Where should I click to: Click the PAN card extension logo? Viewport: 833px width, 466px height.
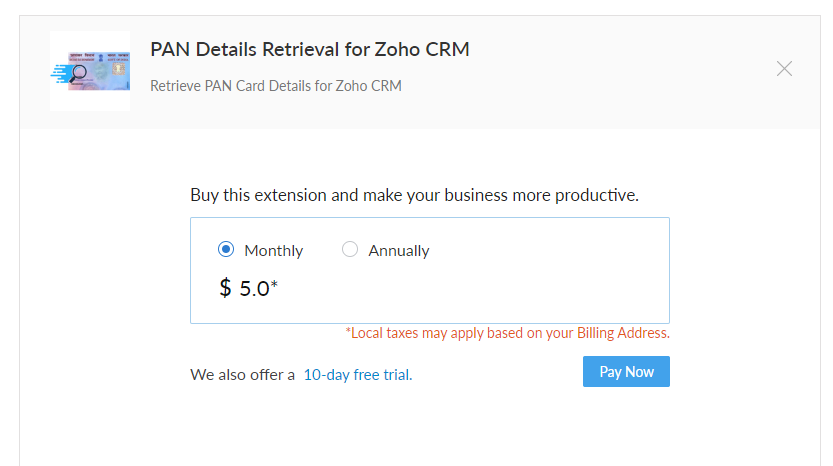pos(90,71)
